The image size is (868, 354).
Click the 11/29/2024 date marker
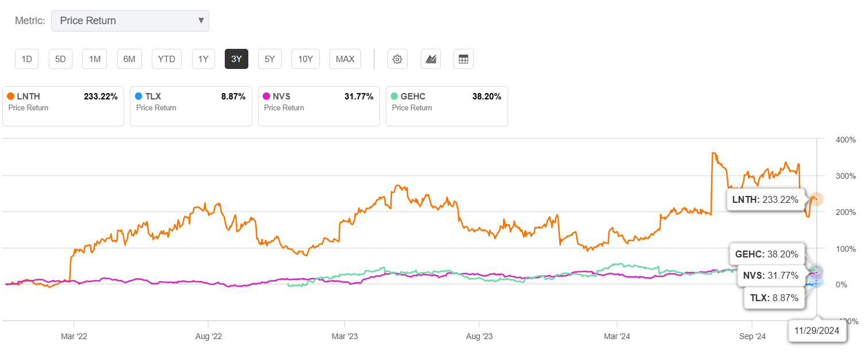tap(817, 331)
